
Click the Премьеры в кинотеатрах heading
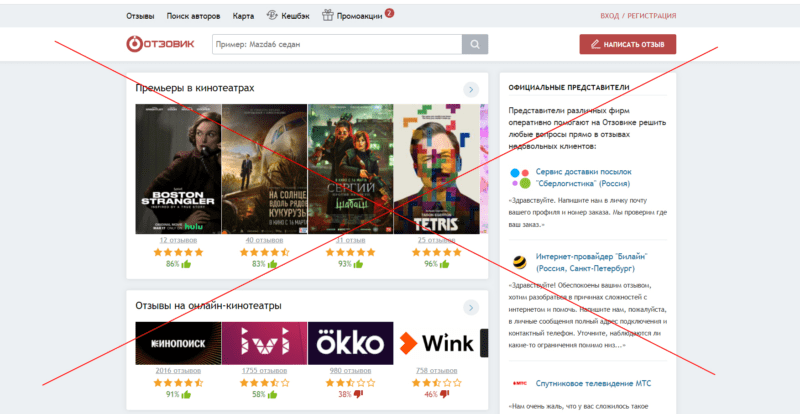click(x=195, y=88)
